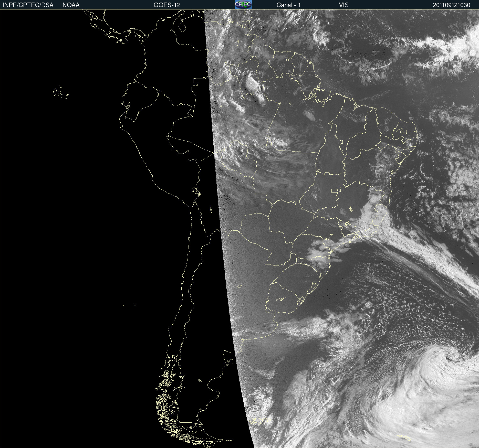Click the NOAA label in header
The height and width of the screenshot is (448, 479).
click(x=71, y=5)
